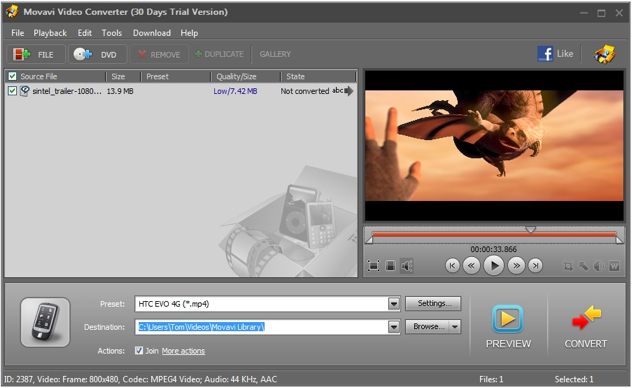The height and width of the screenshot is (388, 632).
Task: Open the color adjustment icon
Action: click(599, 266)
